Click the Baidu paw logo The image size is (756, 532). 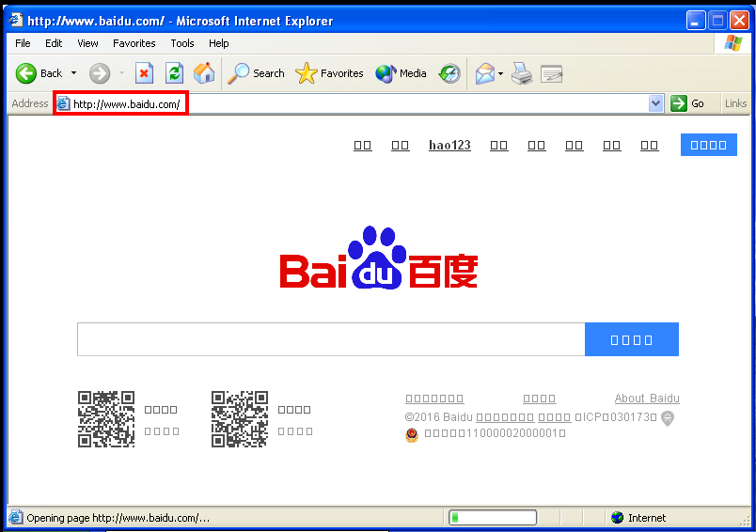[x=378, y=257]
